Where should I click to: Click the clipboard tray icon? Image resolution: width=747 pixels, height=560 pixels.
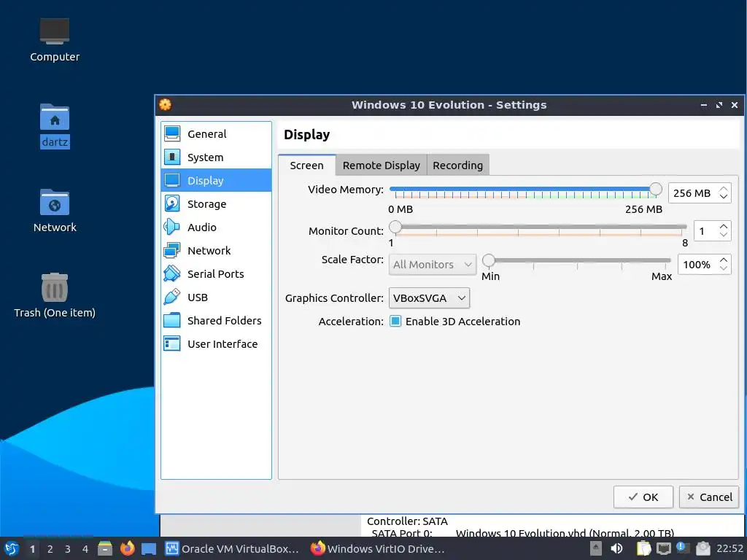tap(643, 548)
